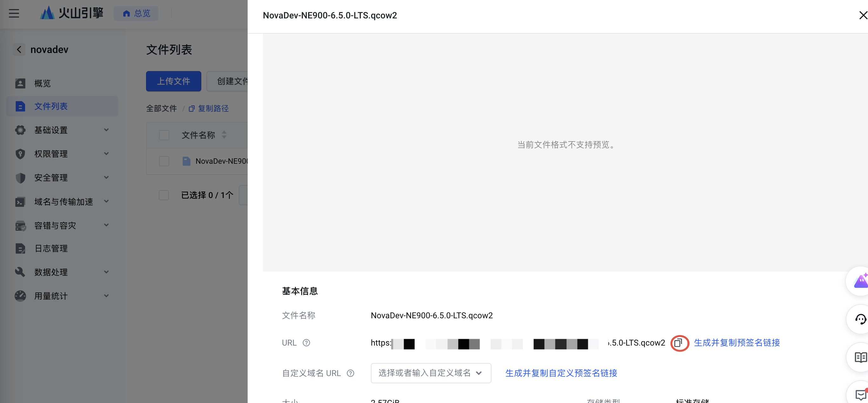Select 日志管理 in the sidebar
The width and height of the screenshot is (868, 403).
[x=62, y=248]
